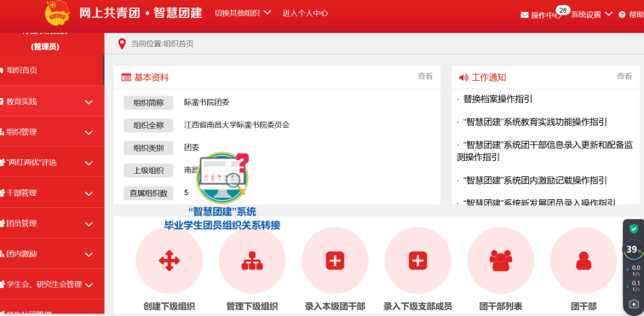Go to 进入个人中心

tap(305, 13)
